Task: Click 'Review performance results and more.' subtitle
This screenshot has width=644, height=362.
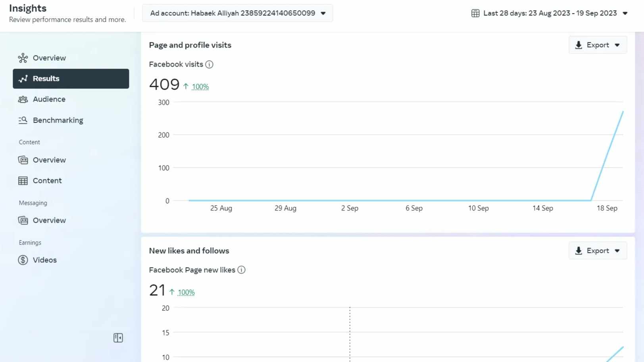Action: click(x=67, y=19)
